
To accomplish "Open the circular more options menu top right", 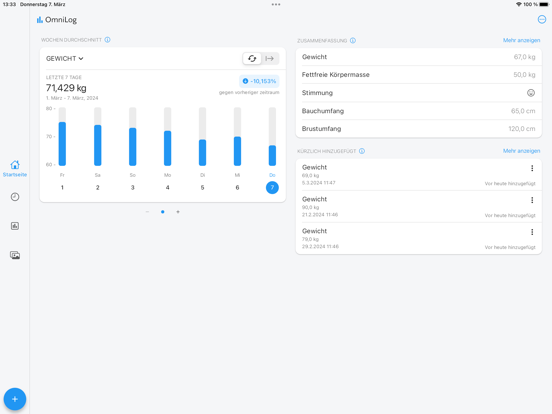I will click(542, 20).
